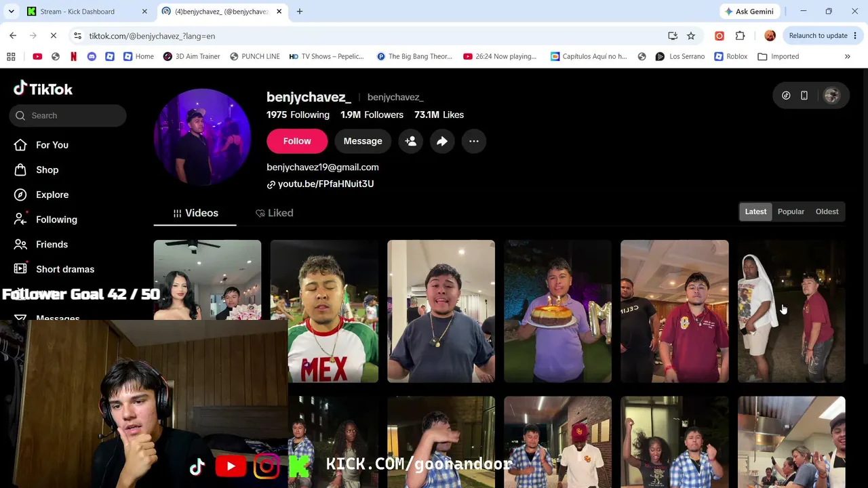Open the benjychavez_ profile picture
Viewport: 868px width, 488px height.
coord(202,137)
